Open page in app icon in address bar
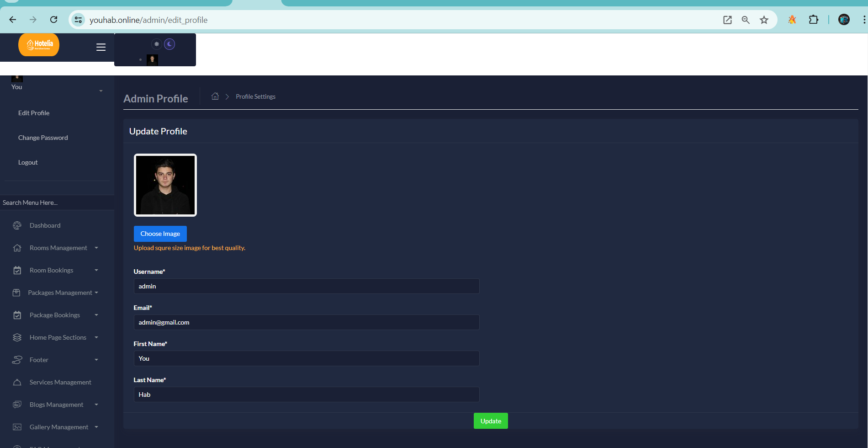868x448 pixels. click(727, 20)
